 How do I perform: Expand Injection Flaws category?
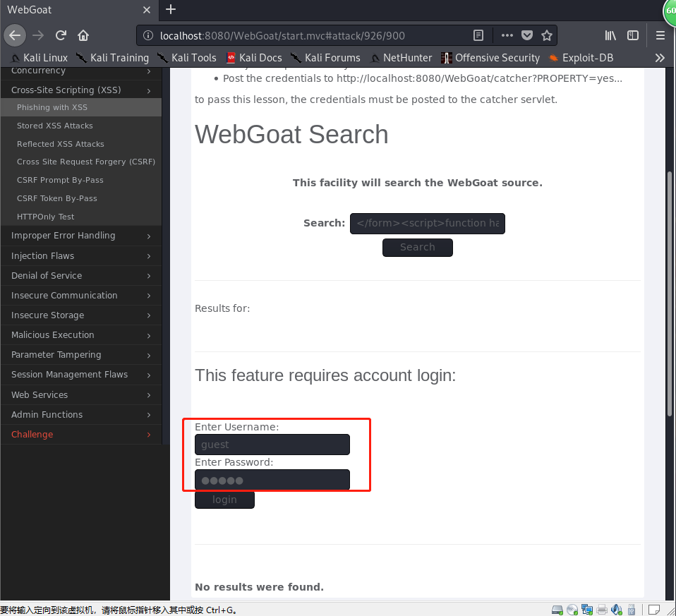tap(81, 255)
